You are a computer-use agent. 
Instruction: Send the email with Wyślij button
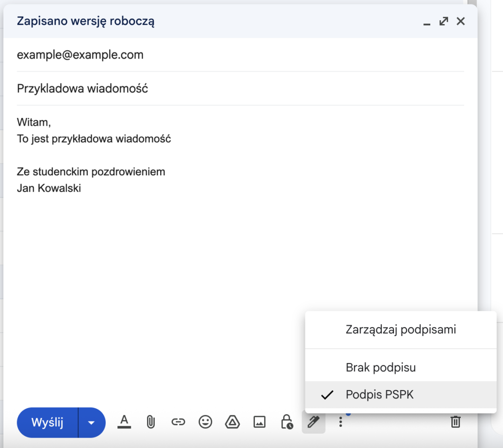point(48,422)
